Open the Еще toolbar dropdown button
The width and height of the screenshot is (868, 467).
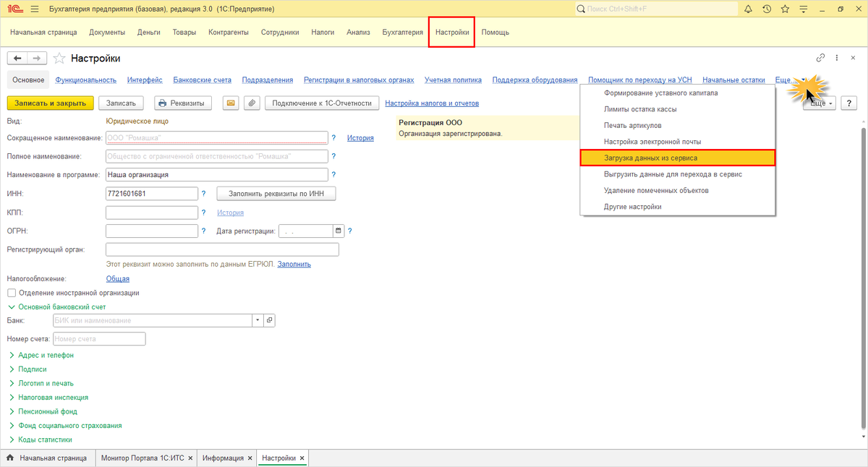point(820,103)
